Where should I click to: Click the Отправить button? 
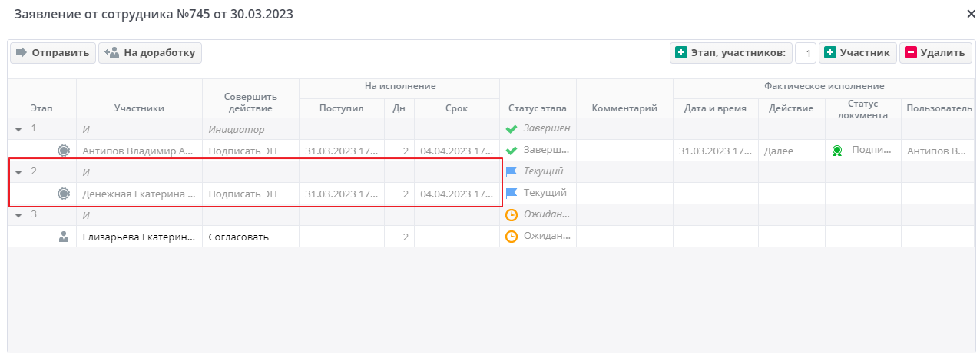52,53
